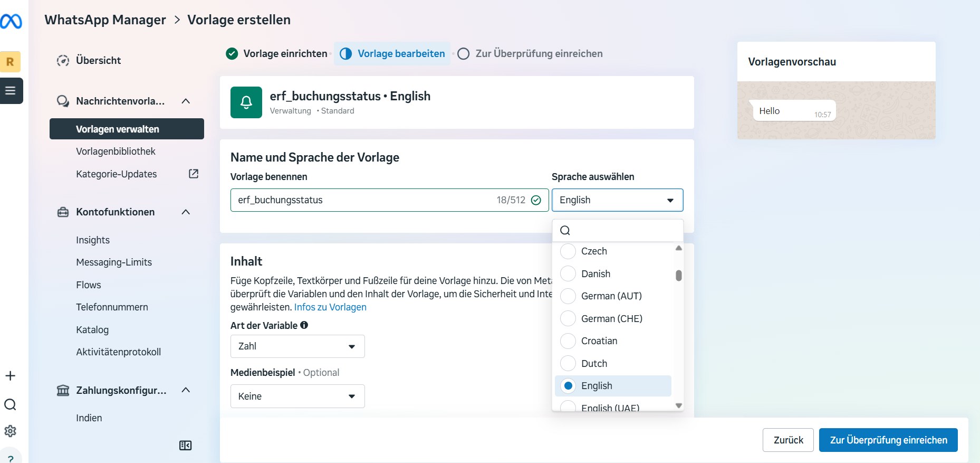Select Croatian language radio button
This screenshot has height=463, width=980.
568,341
